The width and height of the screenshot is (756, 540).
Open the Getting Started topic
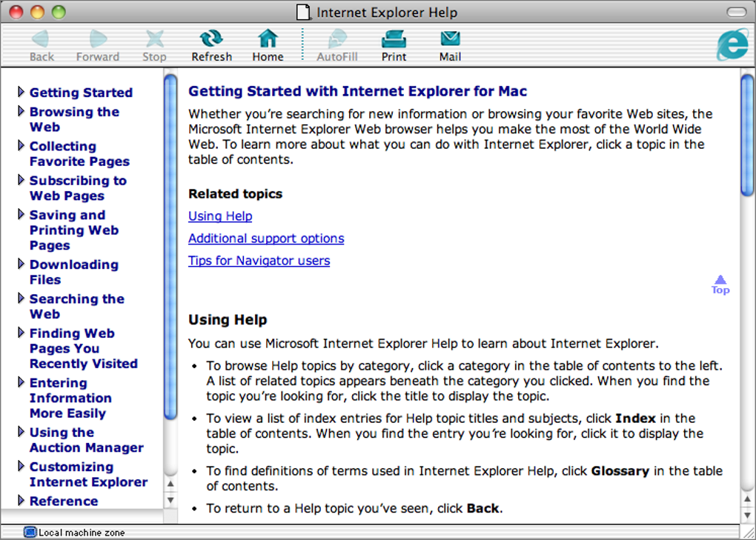tap(81, 93)
